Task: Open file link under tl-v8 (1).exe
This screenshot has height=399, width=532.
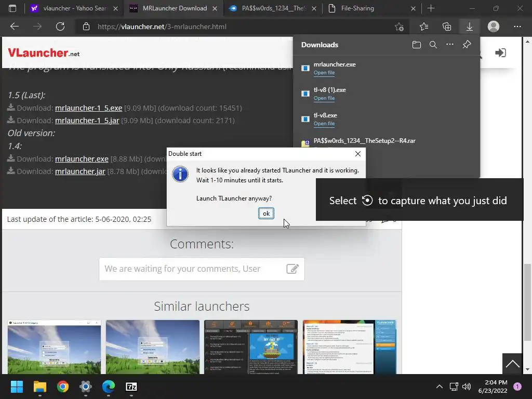Action: (324, 98)
